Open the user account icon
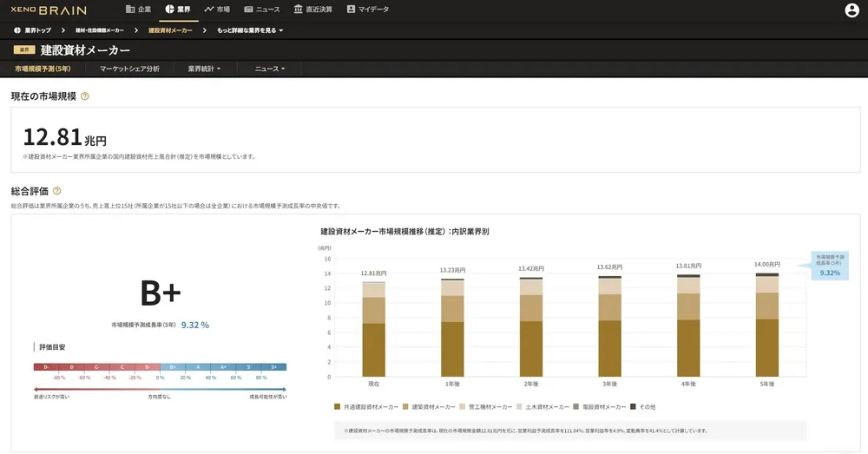Image resolution: width=868 pixels, height=454 pixels. [x=852, y=10]
